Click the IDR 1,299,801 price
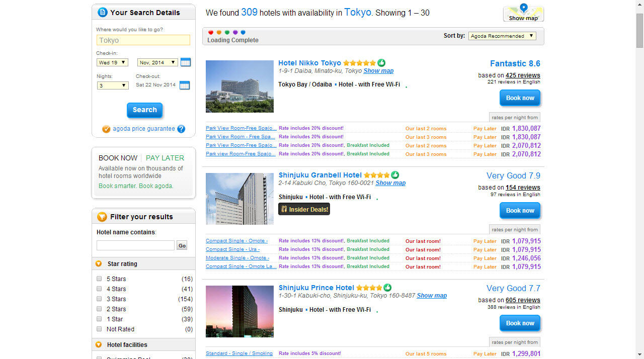Viewport: 644px width, 359px height. click(x=521, y=353)
